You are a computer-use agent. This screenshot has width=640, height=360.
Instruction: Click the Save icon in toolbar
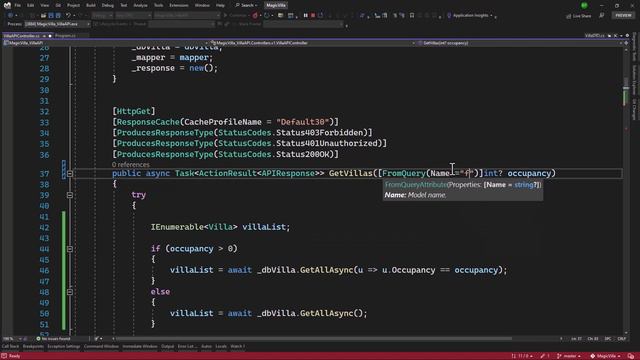click(x=51, y=16)
